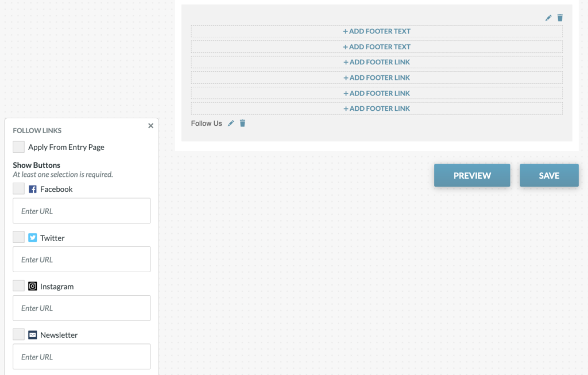Click the first Add Footer Link slot

(377, 62)
